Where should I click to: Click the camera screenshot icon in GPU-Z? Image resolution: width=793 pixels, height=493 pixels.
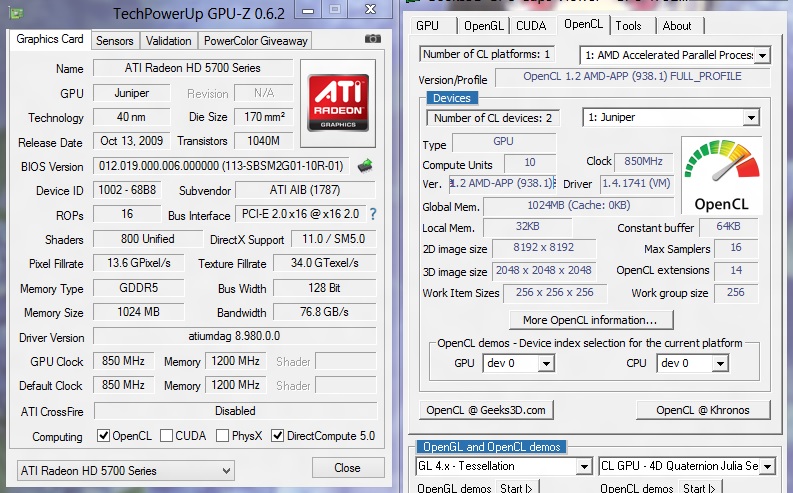point(373,39)
